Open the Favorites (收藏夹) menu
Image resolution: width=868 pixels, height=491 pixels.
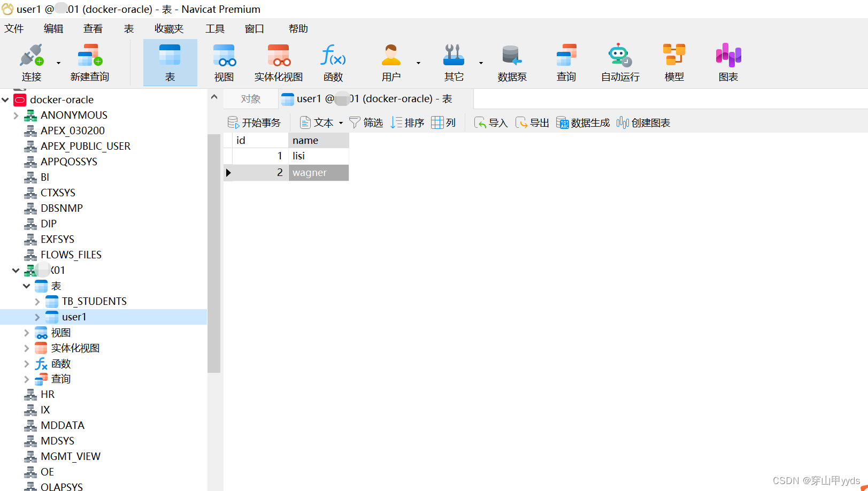169,28
